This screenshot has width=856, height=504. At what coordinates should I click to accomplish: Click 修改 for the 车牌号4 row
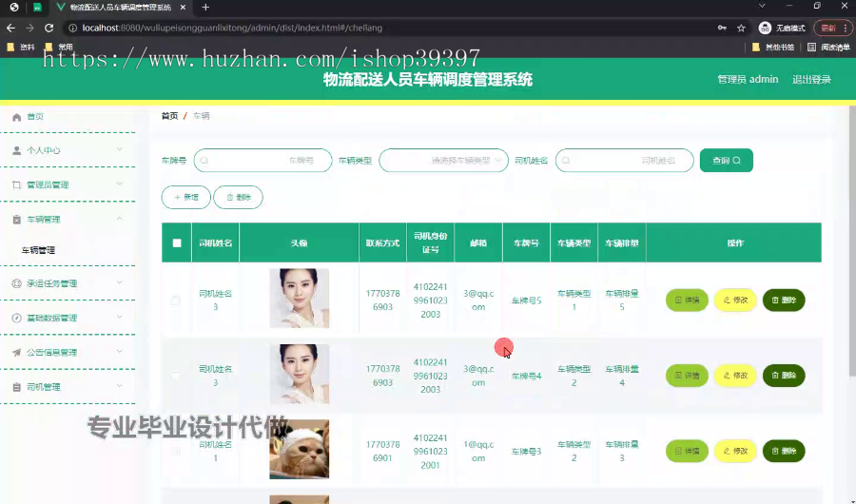tap(735, 376)
